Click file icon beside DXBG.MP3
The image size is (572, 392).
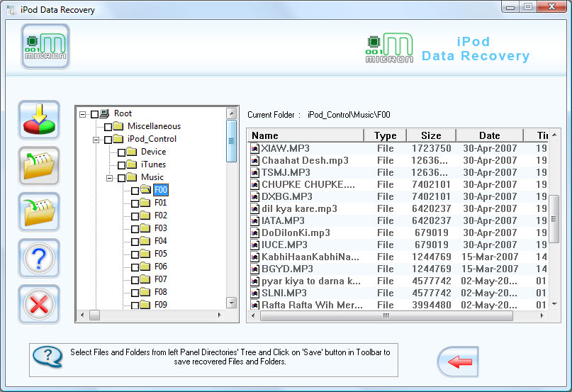254,197
